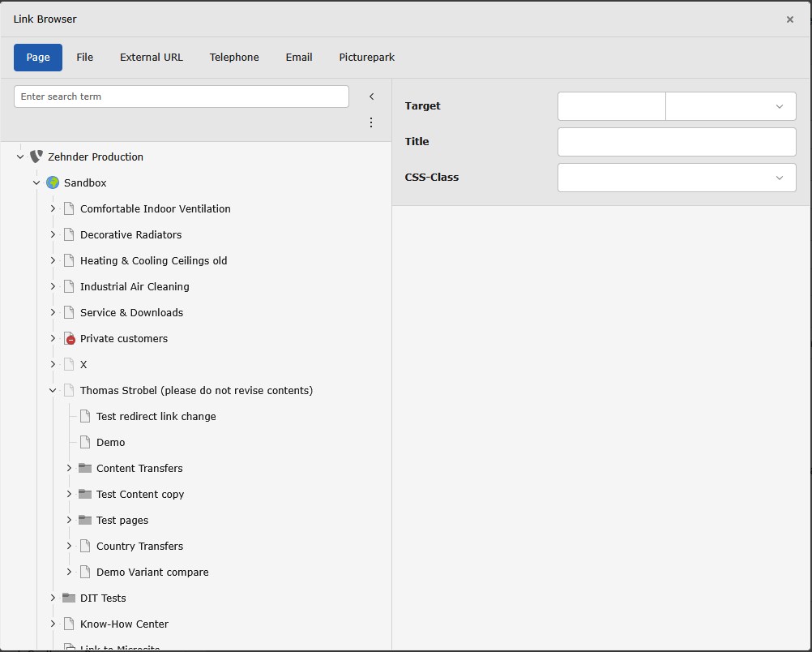The height and width of the screenshot is (652, 812).
Task: Click the folder icon beside DIT Tests
Action: 69,598
